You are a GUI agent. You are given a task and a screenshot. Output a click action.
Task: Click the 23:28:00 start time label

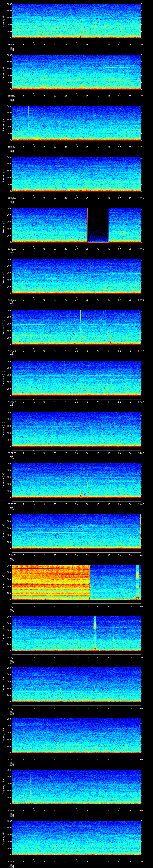[x=12, y=760]
